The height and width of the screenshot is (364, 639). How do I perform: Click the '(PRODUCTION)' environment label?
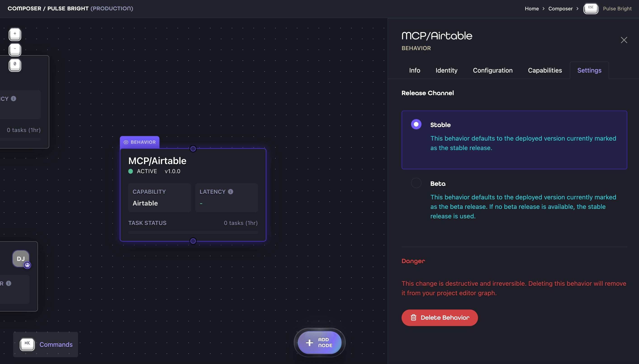click(x=112, y=9)
